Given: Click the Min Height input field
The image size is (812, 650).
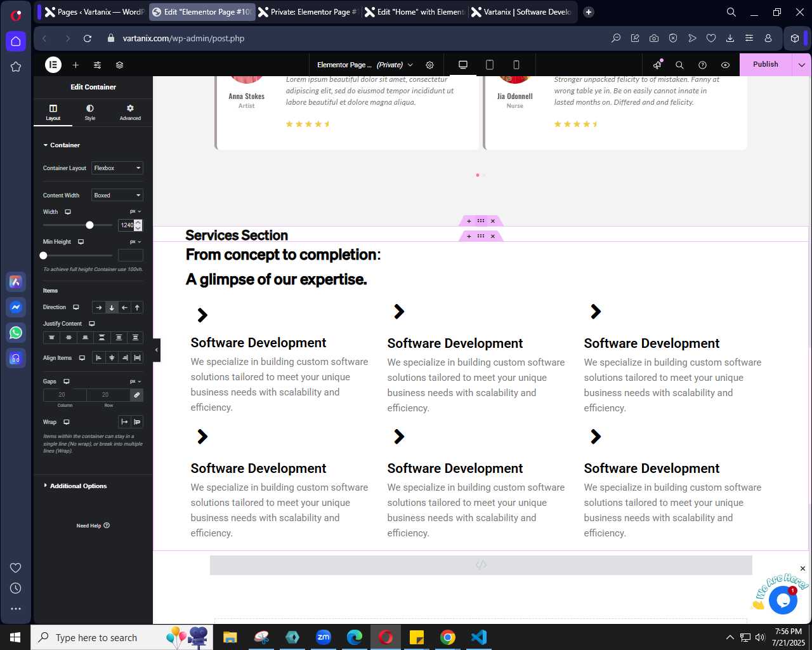Looking at the screenshot, I should pyautogui.click(x=131, y=255).
